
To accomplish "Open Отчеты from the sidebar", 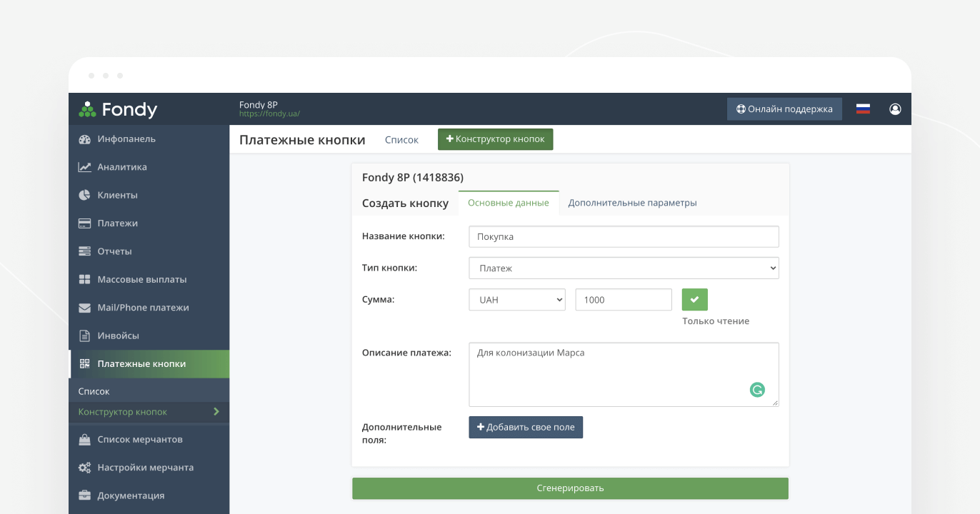I will pyautogui.click(x=149, y=251).
